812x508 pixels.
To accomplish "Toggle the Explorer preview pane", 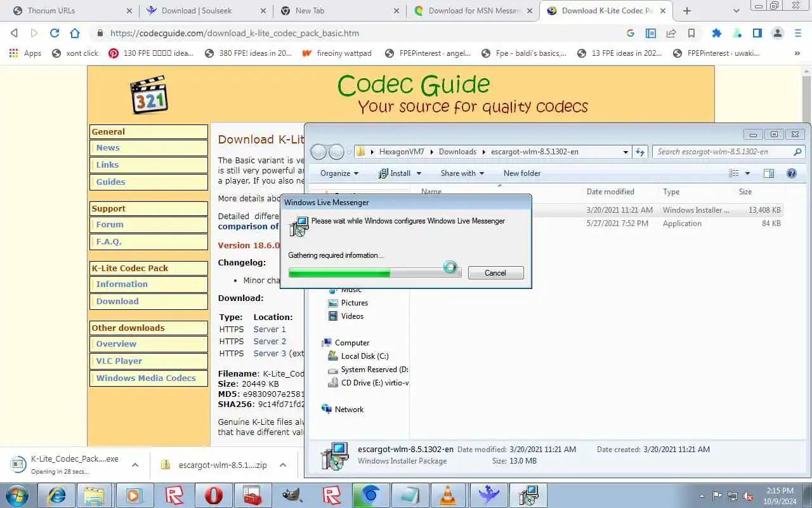I will (x=769, y=173).
